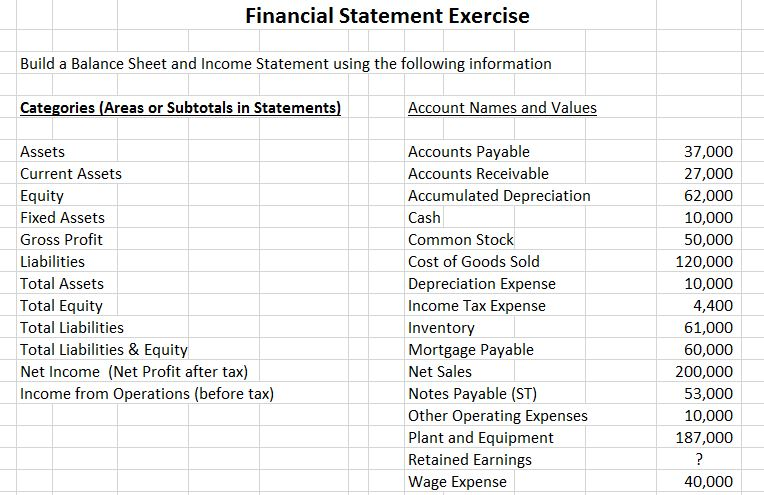Click the Inventory label cell
The image size is (764, 495).
click(441, 328)
